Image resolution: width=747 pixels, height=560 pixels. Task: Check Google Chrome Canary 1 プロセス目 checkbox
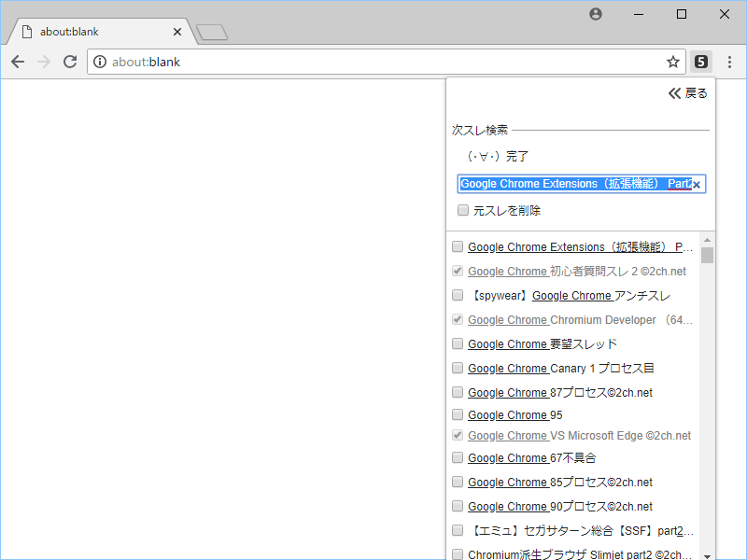(x=458, y=368)
